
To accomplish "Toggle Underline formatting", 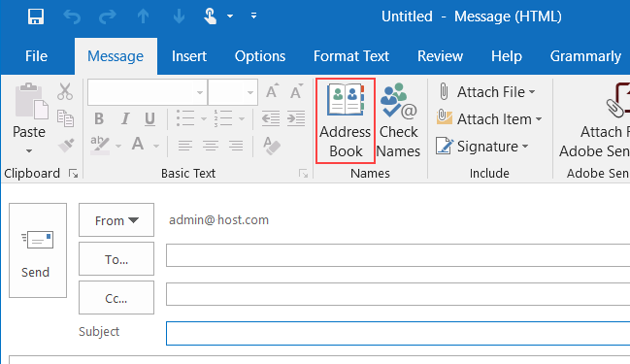I will point(149,118).
